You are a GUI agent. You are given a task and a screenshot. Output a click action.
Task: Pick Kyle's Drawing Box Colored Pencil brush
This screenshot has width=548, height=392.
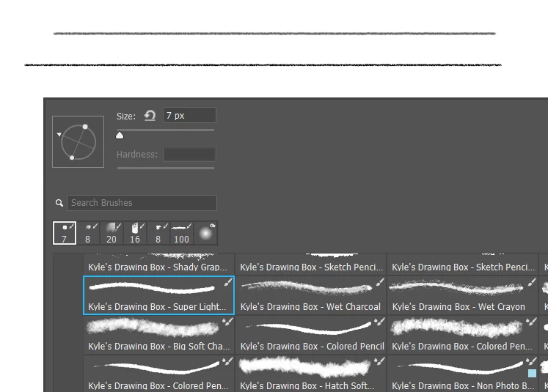pyautogui.click(x=311, y=335)
